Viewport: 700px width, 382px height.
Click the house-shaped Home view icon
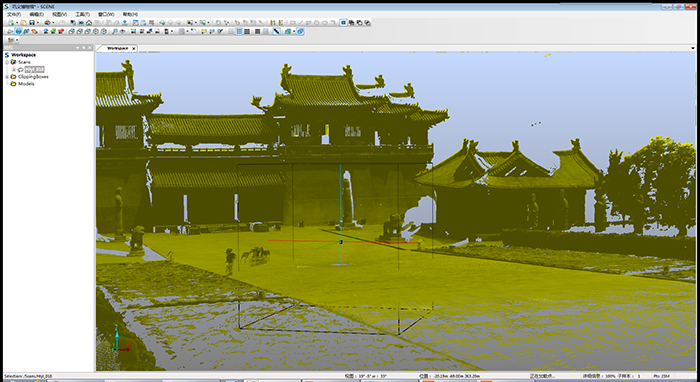(x=89, y=23)
